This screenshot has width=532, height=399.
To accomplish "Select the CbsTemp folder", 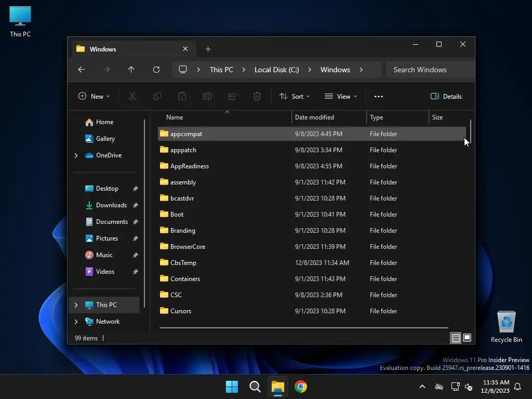I will 312,262.
